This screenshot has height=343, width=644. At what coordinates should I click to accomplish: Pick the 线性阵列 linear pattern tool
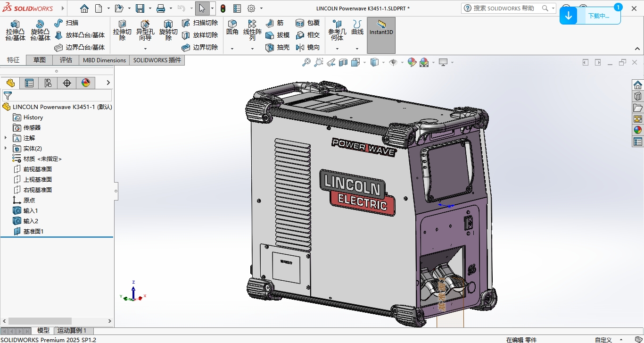point(252,31)
